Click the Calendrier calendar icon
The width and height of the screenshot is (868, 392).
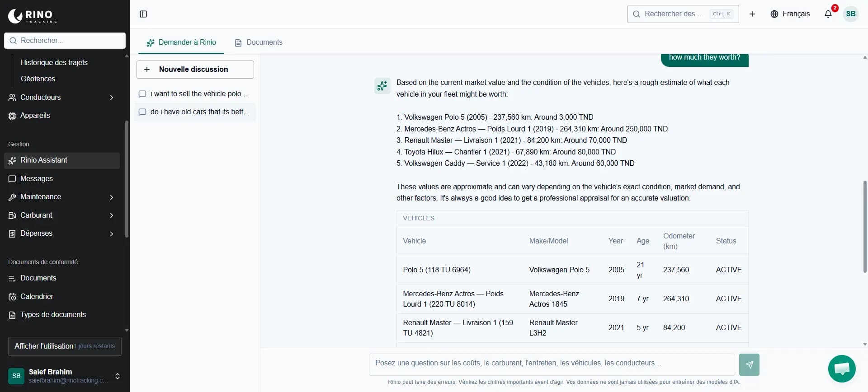[12, 297]
